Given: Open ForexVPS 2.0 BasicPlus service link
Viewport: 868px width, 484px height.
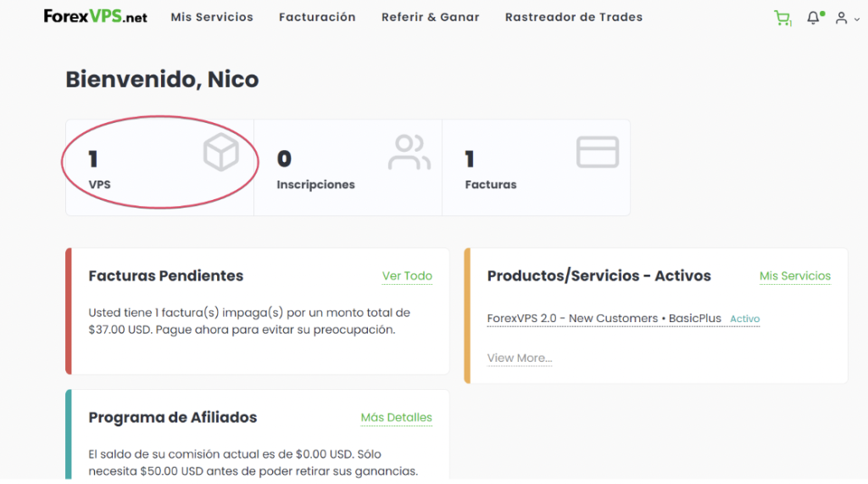Looking at the screenshot, I should coord(604,319).
